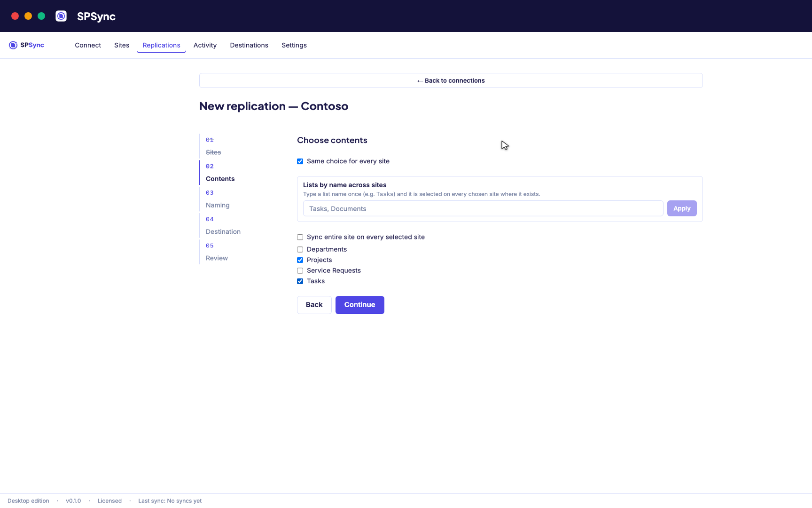Image resolution: width=812 pixels, height=508 pixels.
Task: Select the Replications tab
Action: tap(161, 45)
